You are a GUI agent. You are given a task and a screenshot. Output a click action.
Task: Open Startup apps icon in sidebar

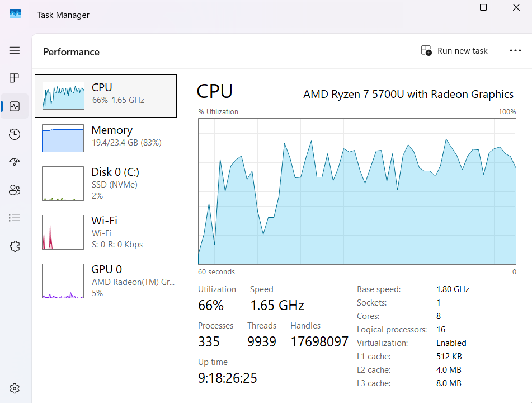click(x=15, y=162)
